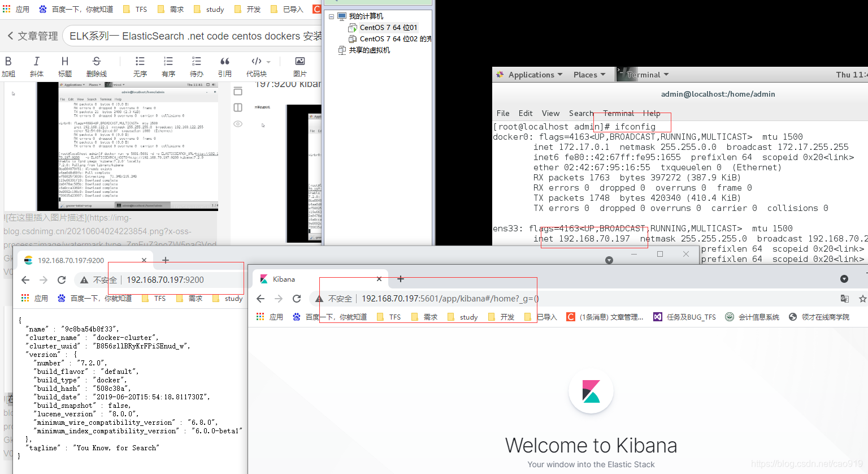This screenshot has width=868, height=474.
Task: Open TFS bookmark folder in top bar
Action: [135, 9]
